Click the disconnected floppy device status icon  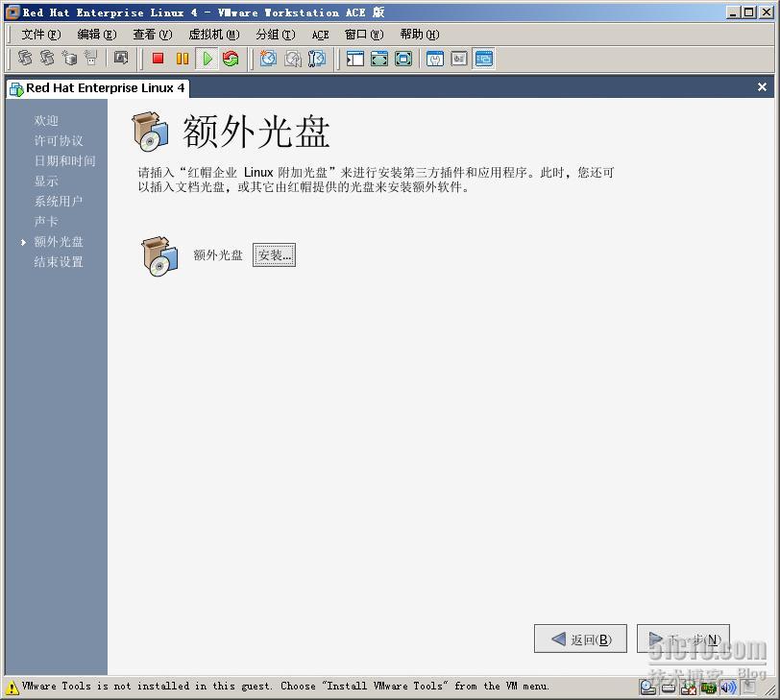point(689,688)
